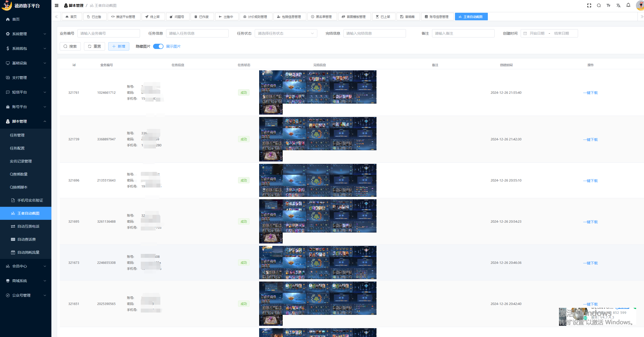This screenshot has width=644, height=337.
Task: Switch to 待上架 tab
Action: (x=153, y=17)
